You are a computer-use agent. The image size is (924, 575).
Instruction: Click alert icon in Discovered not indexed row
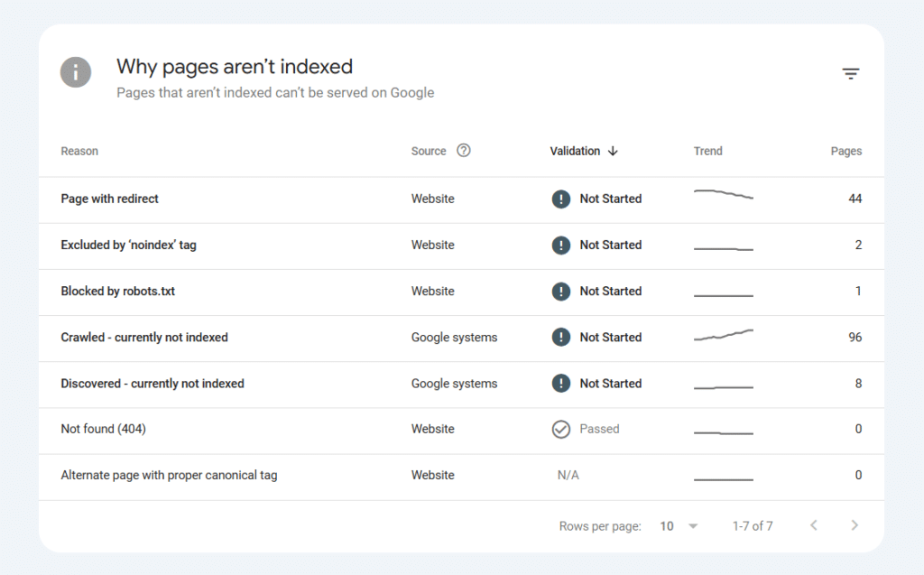click(561, 384)
